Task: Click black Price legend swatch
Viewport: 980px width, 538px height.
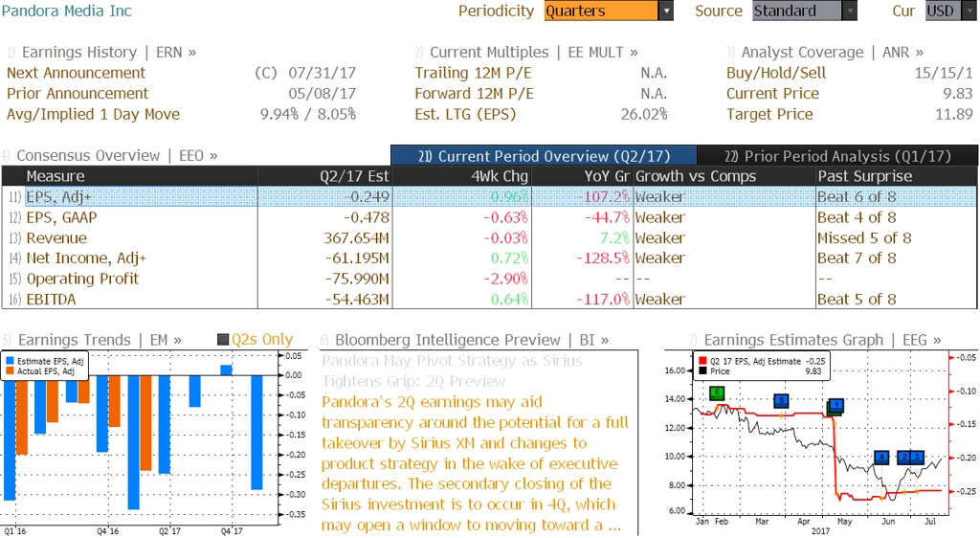Action: click(702, 371)
